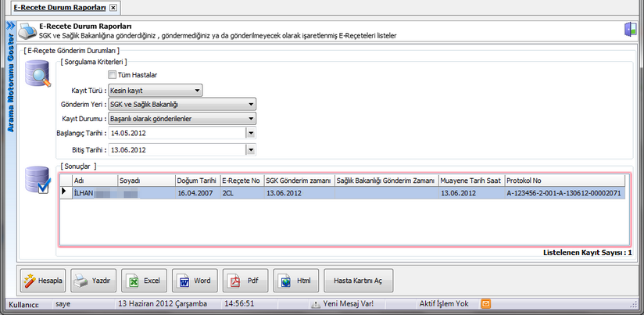Export results using the Word icon button
Viewport: 644px width, 315px height.
195,280
